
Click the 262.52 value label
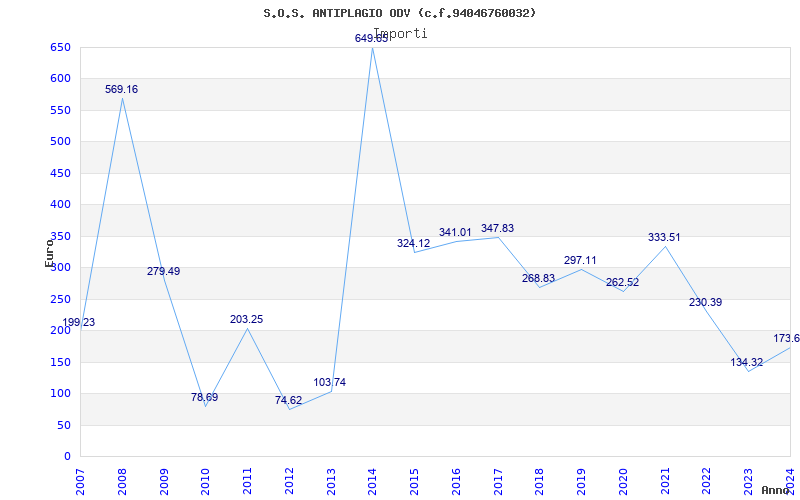[622, 282]
